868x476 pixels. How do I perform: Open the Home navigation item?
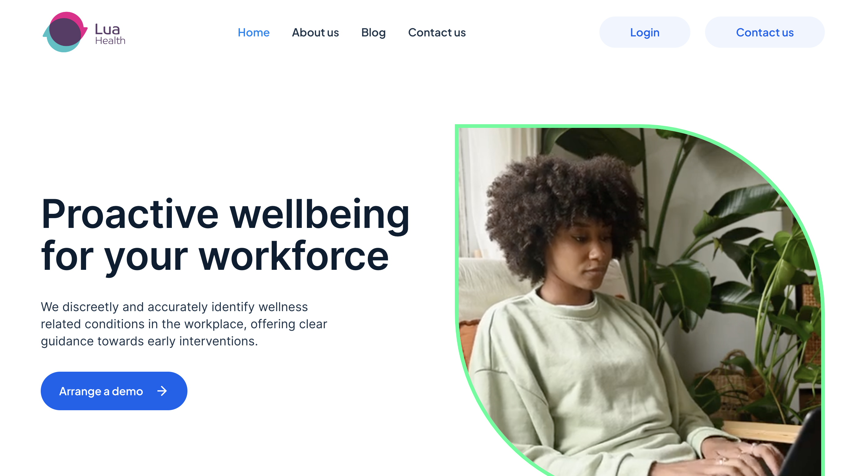click(x=253, y=32)
